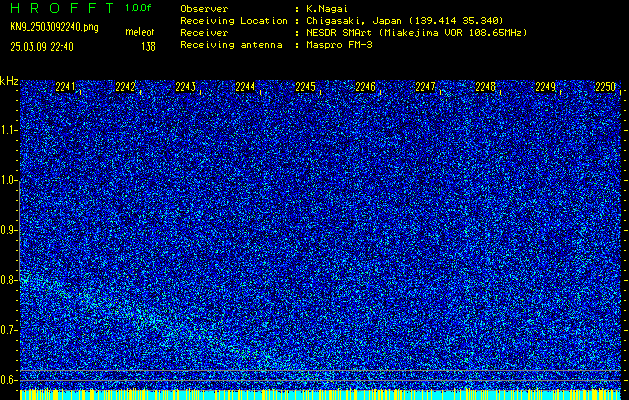Click the NESDR SMArt receiver text
The image size is (629, 400).
[417, 33]
